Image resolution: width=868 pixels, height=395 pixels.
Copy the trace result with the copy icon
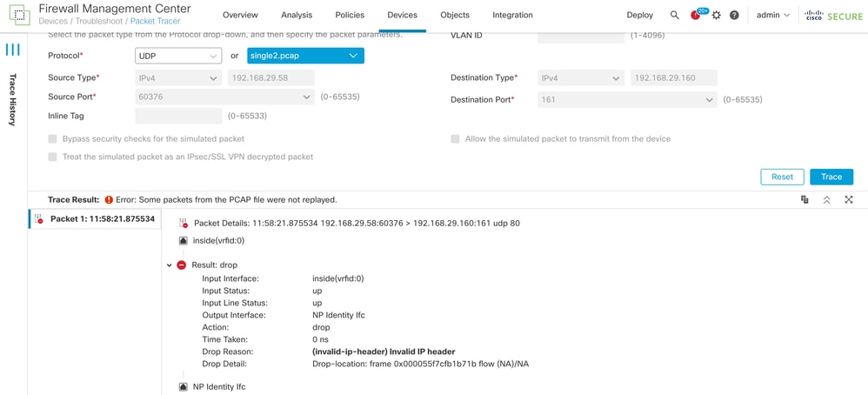(x=805, y=199)
